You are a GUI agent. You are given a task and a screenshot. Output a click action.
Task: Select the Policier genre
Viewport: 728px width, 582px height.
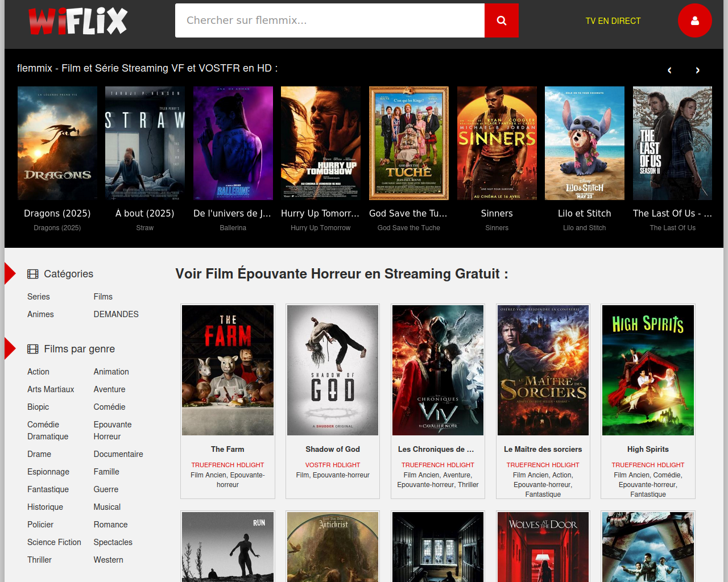(x=40, y=525)
